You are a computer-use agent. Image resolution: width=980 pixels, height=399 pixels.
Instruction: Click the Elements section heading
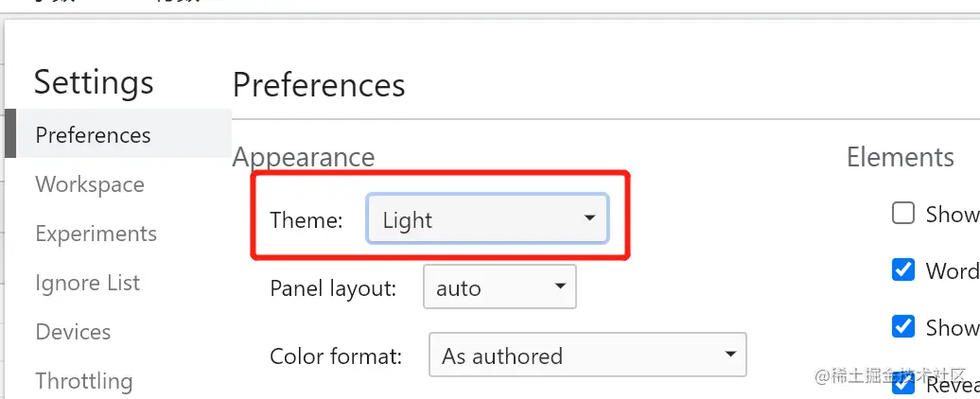tap(900, 157)
